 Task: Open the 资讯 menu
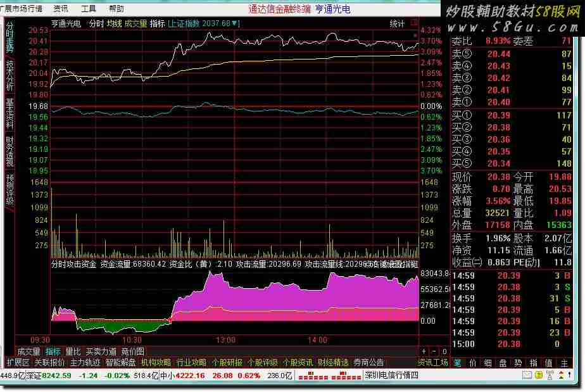click(x=61, y=9)
